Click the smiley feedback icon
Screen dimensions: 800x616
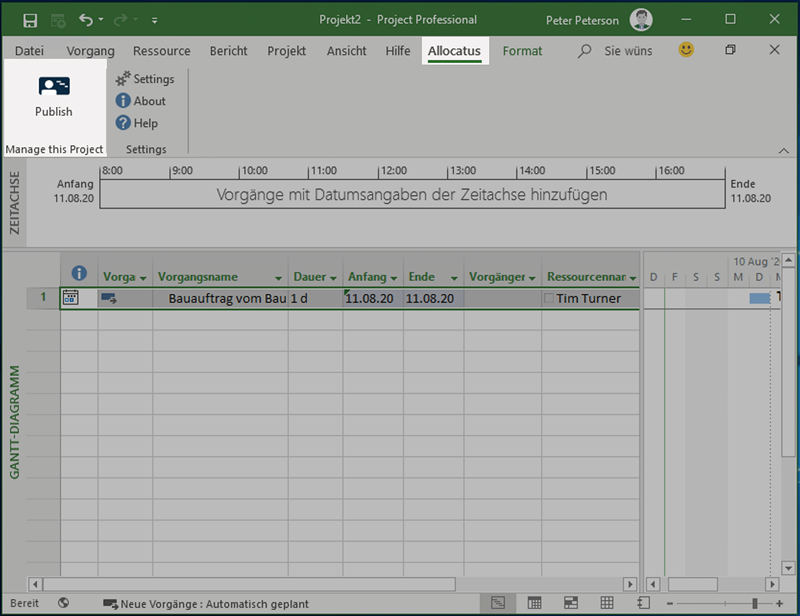coord(686,50)
